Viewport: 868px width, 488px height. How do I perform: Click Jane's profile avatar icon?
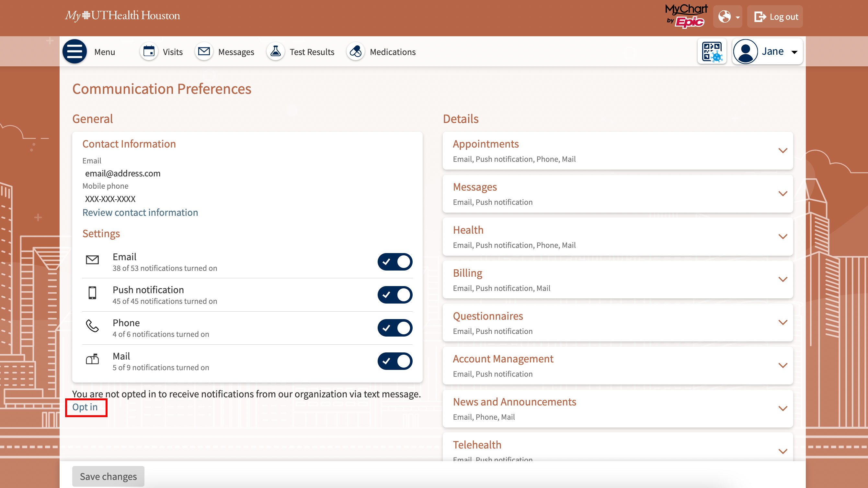745,51
